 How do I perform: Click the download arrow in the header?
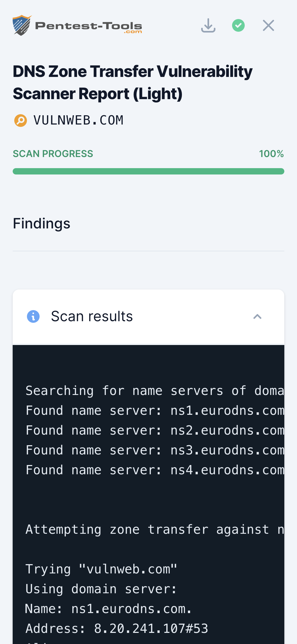pos(208,25)
